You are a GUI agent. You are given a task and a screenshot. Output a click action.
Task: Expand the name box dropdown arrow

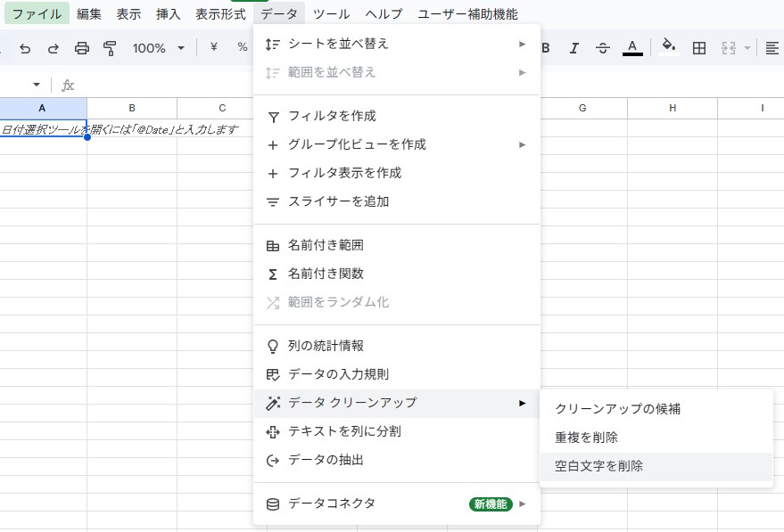[37, 85]
